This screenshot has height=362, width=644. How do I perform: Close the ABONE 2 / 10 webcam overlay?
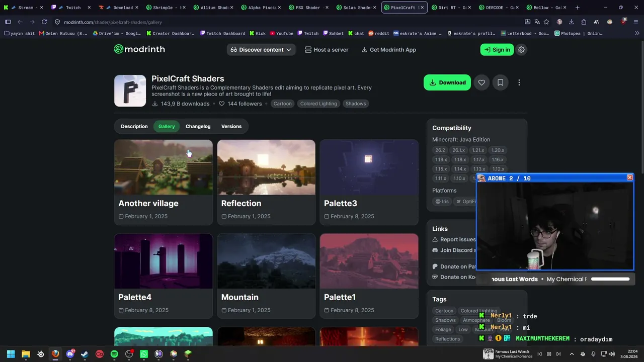click(629, 177)
